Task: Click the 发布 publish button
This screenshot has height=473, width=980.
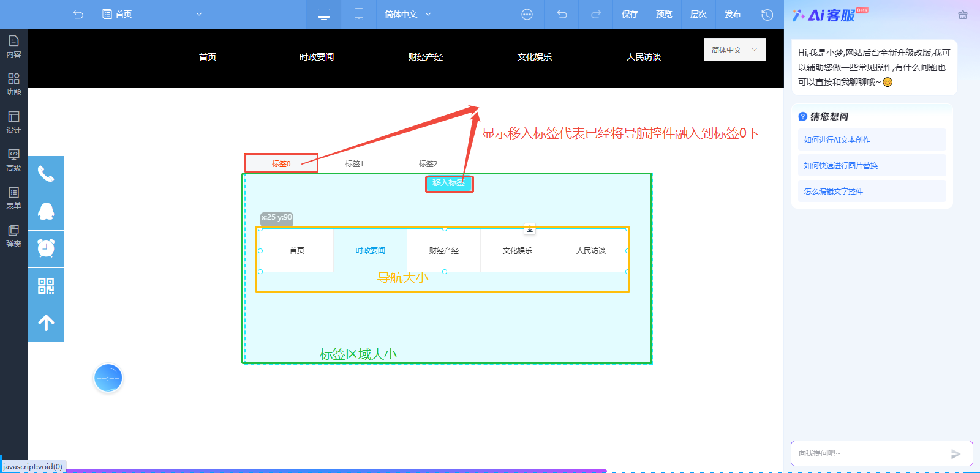Action: 733,14
